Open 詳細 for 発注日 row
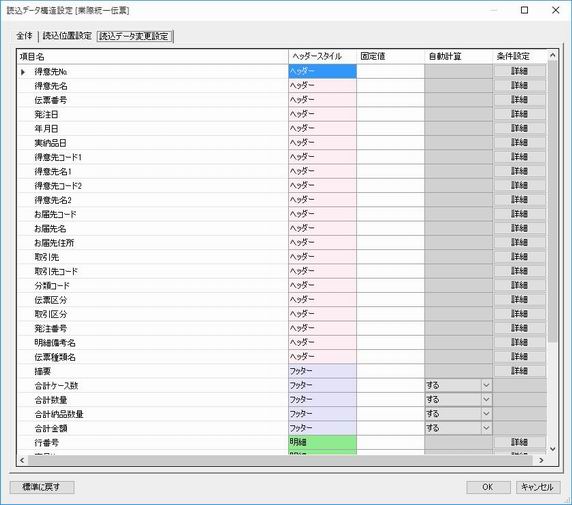 click(519, 114)
